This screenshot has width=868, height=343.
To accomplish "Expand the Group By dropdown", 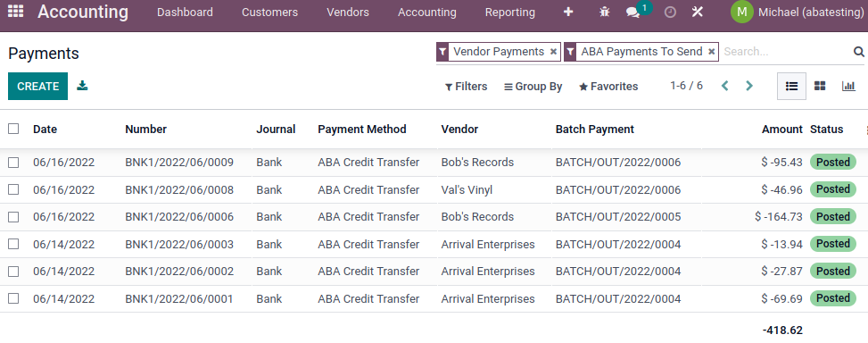I will click(x=533, y=87).
